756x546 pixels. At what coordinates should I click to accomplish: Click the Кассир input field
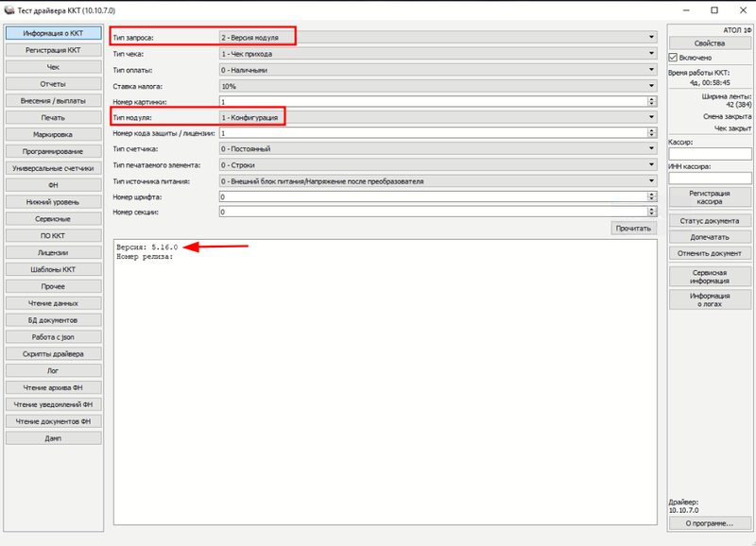click(x=709, y=153)
